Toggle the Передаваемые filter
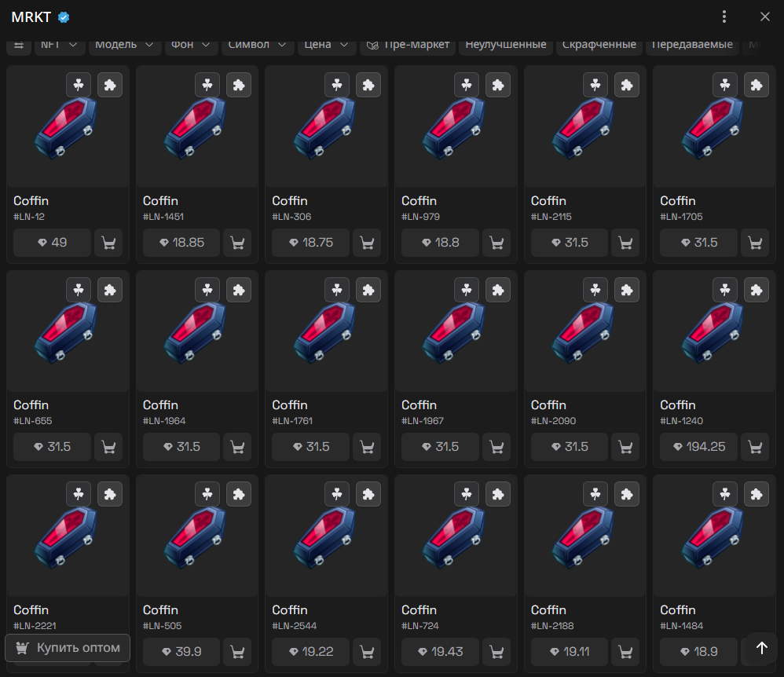Image resolution: width=784 pixels, height=677 pixels. 692,45
